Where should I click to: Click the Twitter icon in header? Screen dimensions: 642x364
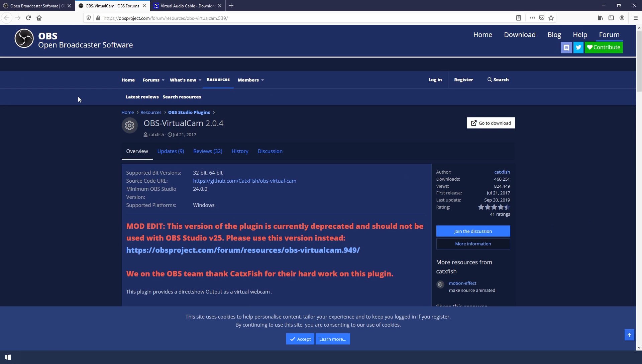(577, 47)
